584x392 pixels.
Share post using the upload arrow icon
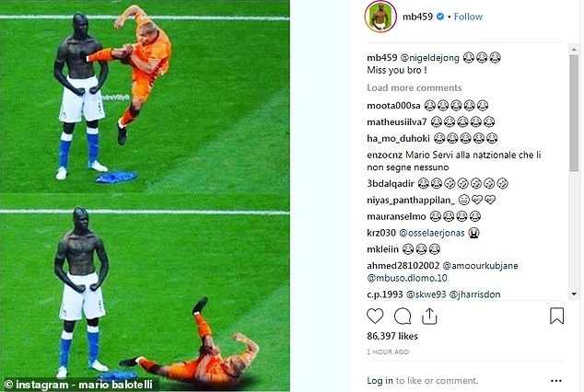pos(429,317)
